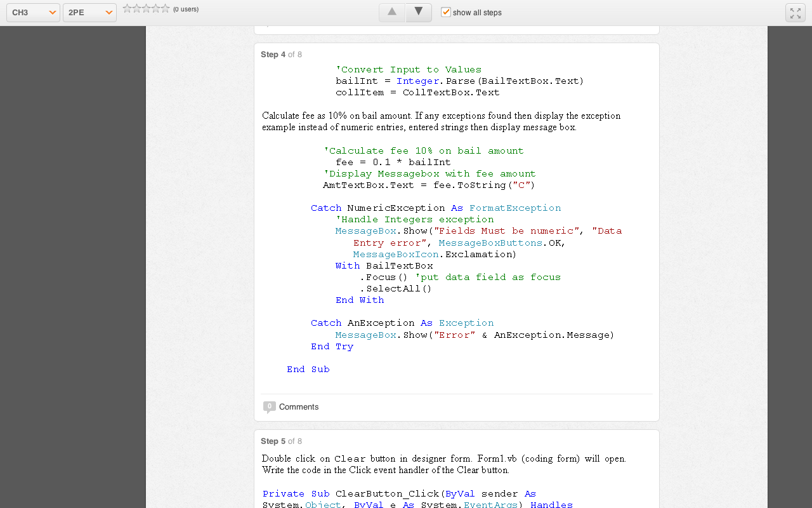
Task: Go to next step with down arrow
Action: pyautogui.click(x=419, y=13)
